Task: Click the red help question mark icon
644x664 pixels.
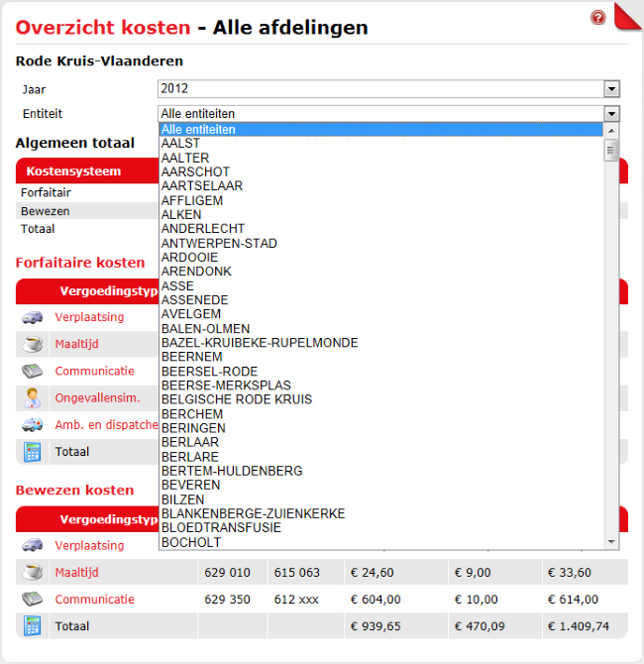Action: click(597, 18)
